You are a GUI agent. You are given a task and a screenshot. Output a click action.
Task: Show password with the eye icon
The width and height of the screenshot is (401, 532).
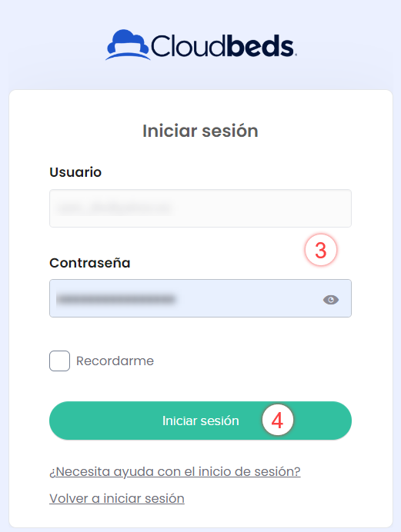[331, 300]
